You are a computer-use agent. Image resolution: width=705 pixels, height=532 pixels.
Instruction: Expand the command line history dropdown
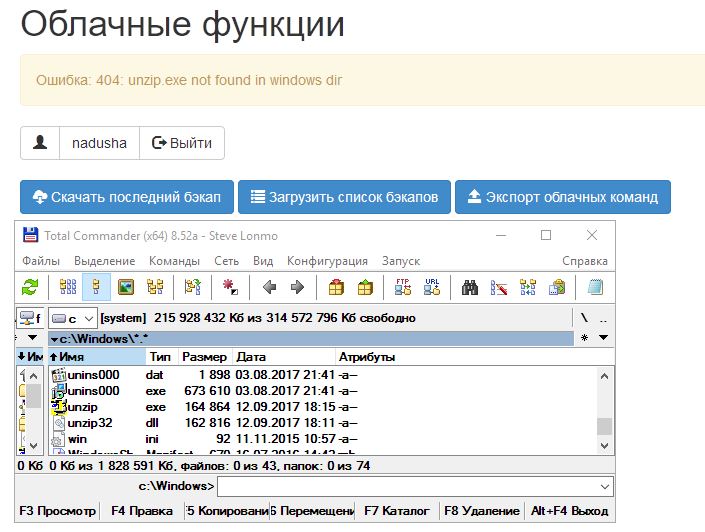[x=605, y=487]
